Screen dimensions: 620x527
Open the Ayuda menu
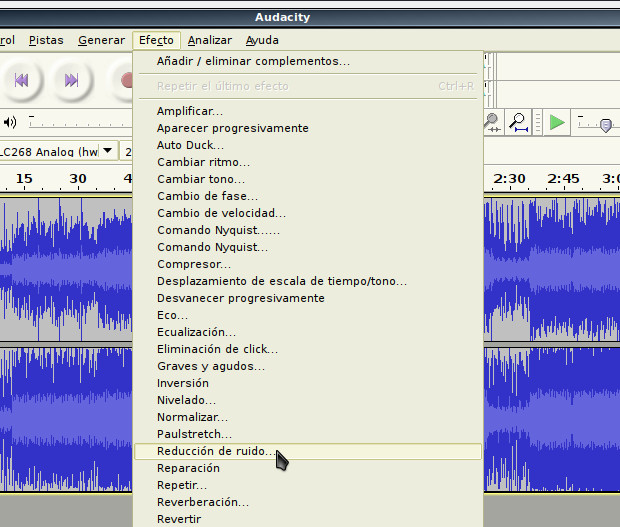point(262,40)
